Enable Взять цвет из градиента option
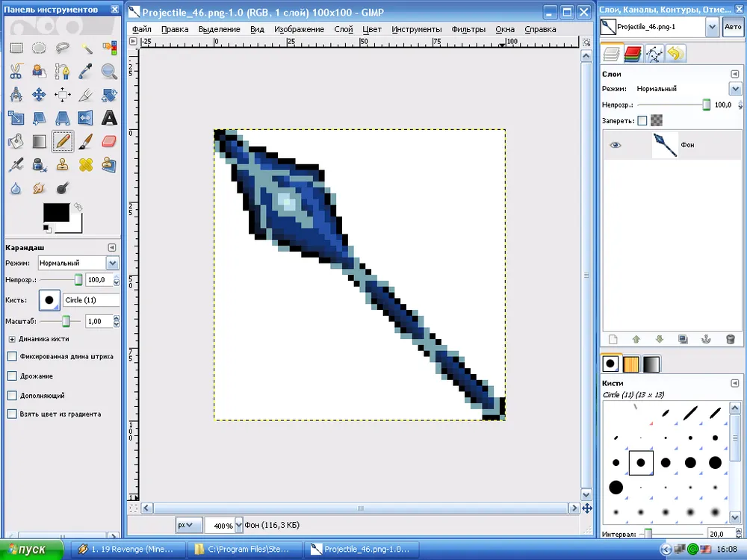The width and height of the screenshot is (747, 560). (x=12, y=414)
